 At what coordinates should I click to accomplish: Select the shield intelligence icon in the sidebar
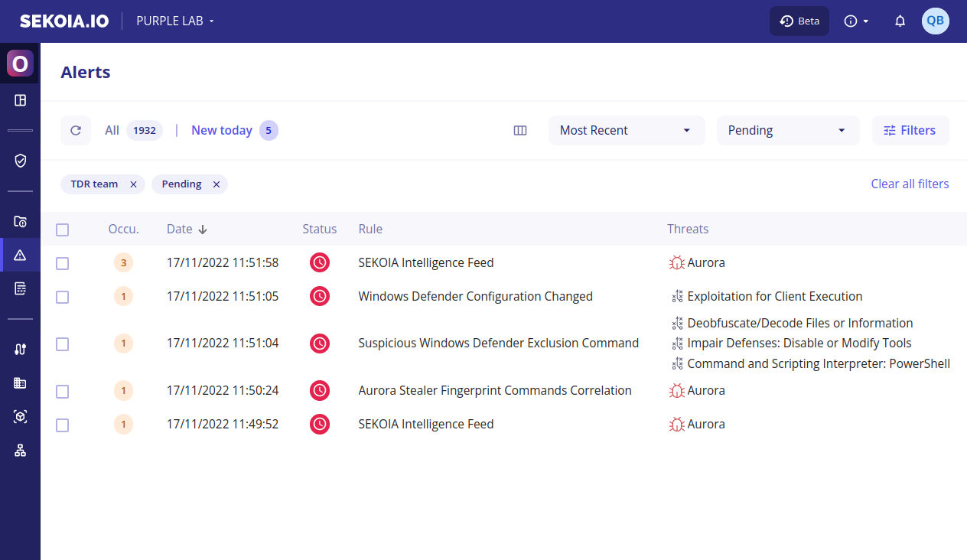[20, 161]
